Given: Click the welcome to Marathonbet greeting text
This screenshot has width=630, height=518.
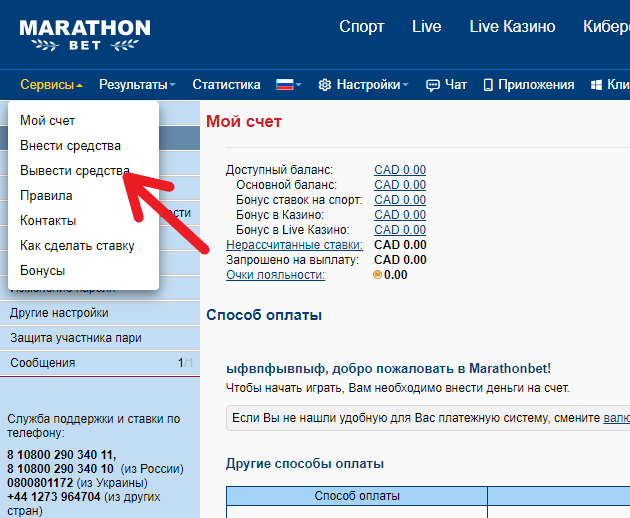Looking at the screenshot, I should (388, 369).
